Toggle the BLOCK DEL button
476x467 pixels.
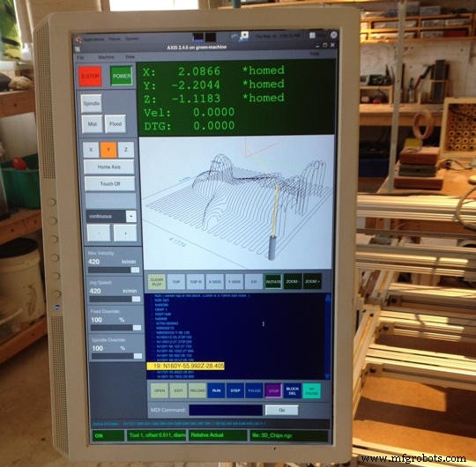(x=293, y=390)
